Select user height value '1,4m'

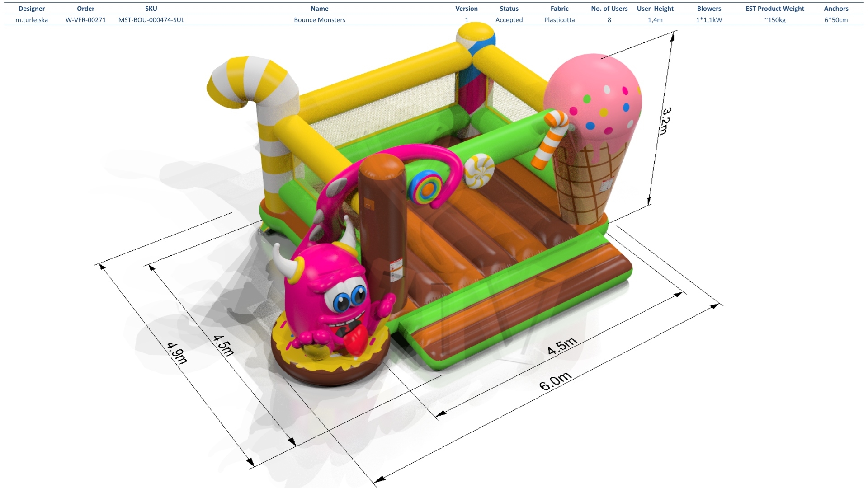coord(655,20)
